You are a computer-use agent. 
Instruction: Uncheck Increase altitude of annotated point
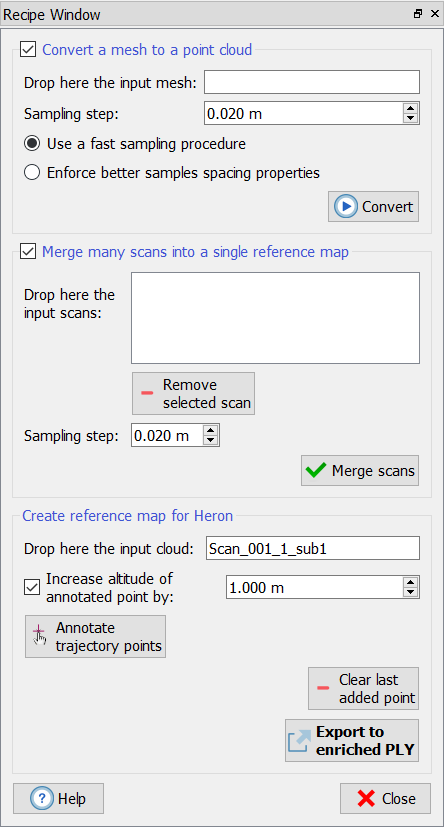tap(32, 587)
